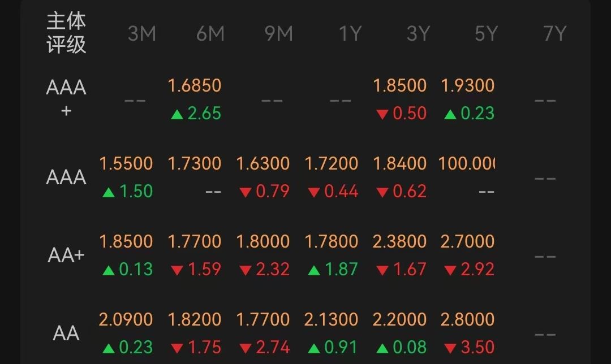Select the 6M maturity column header
Image resolution: width=611 pixels, height=364 pixels.
(210, 34)
